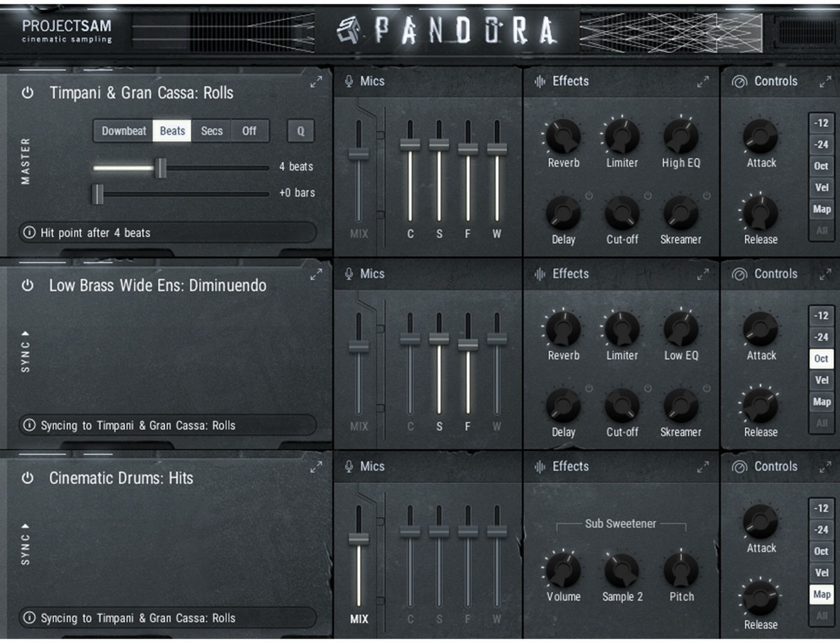Click the Low EQ knob in Low Brass Effects
Image resolution: width=840 pixels, height=643 pixels.
(x=681, y=329)
